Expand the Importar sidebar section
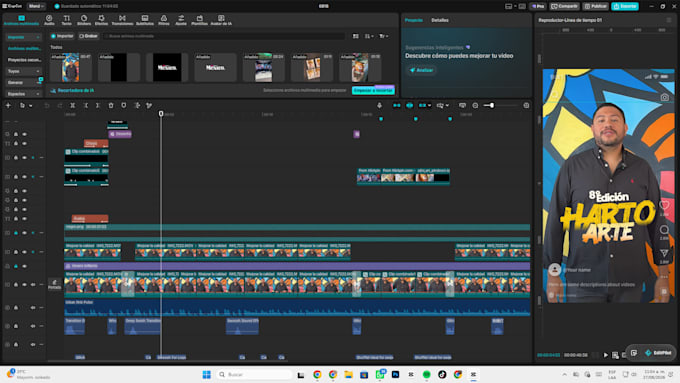The height and width of the screenshot is (383, 680). pos(23,37)
